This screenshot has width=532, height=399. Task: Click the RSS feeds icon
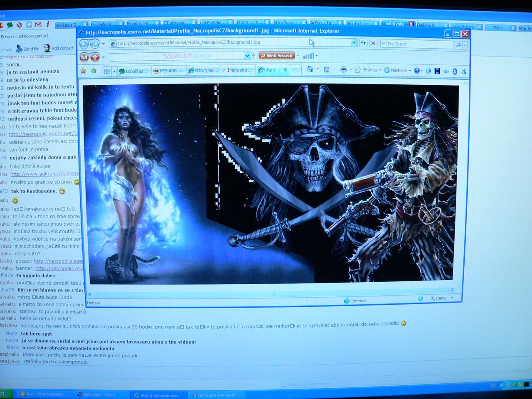pos(327,70)
